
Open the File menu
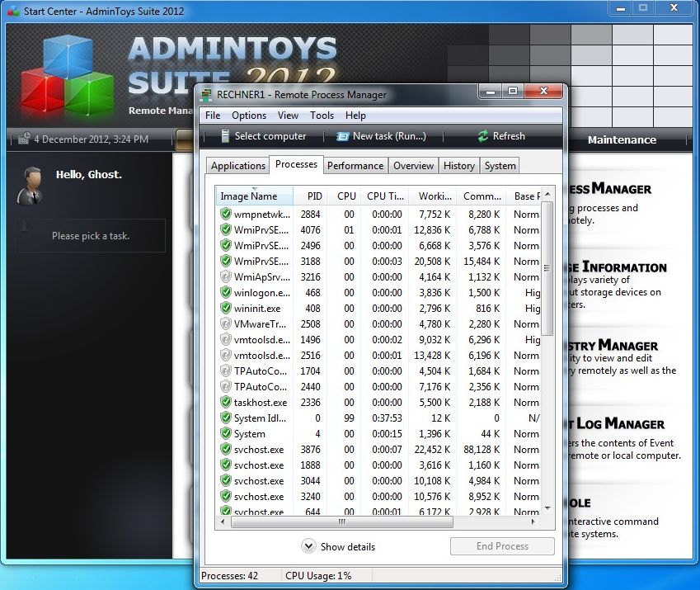pos(213,116)
